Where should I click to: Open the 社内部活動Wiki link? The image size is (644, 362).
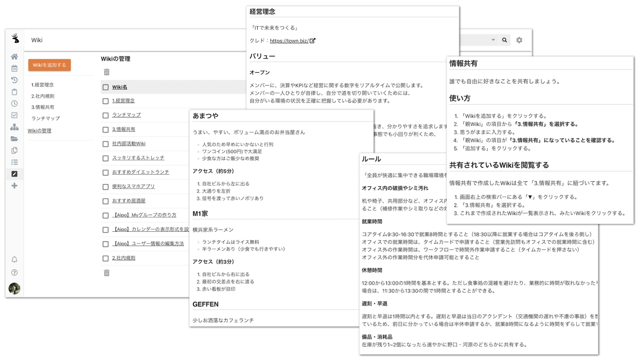(129, 144)
